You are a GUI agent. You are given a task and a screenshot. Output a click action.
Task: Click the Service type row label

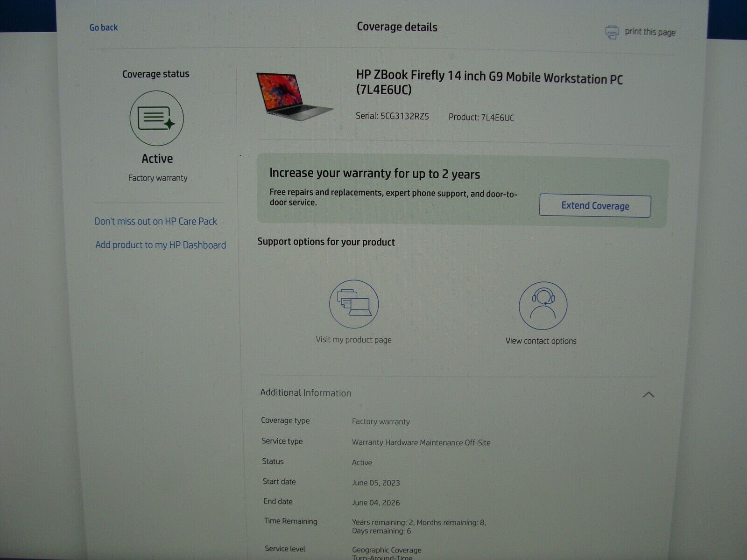point(282,441)
